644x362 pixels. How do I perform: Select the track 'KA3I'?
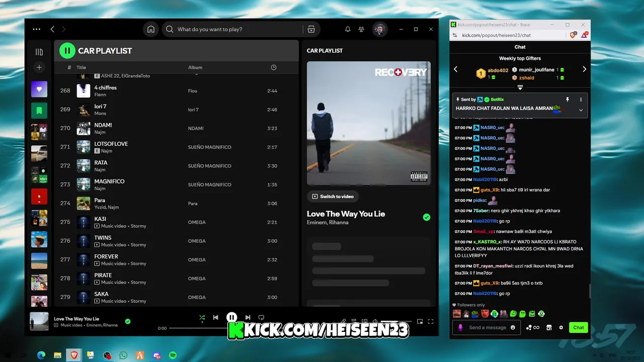(x=101, y=219)
